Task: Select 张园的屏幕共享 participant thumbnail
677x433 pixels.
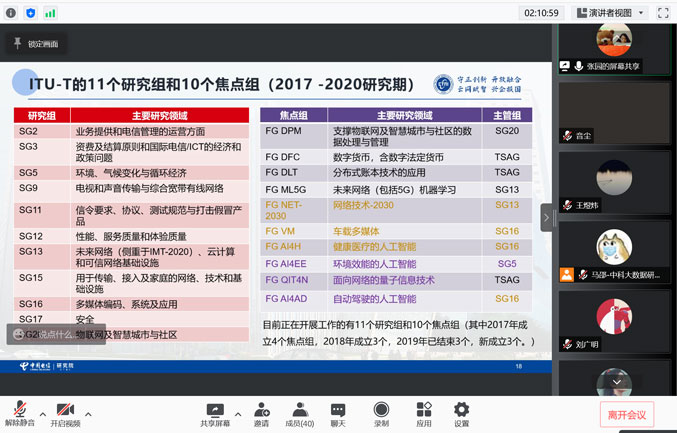Action: click(615, 49)
